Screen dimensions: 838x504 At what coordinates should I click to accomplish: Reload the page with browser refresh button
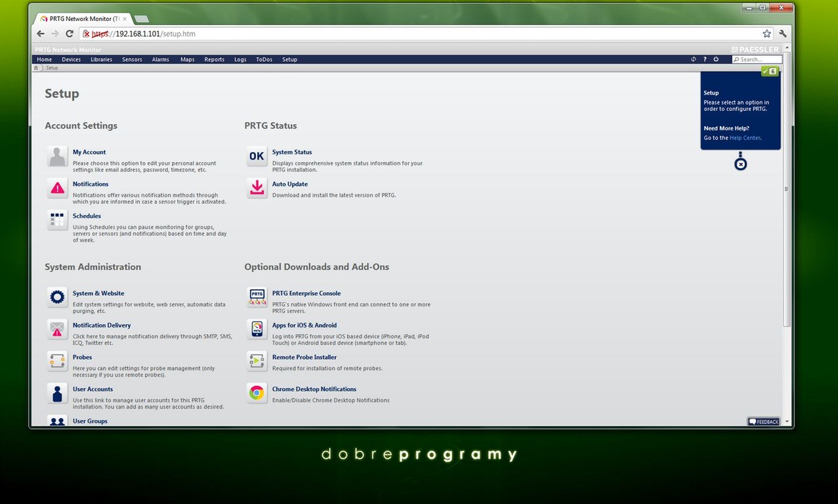coord(70,33)
